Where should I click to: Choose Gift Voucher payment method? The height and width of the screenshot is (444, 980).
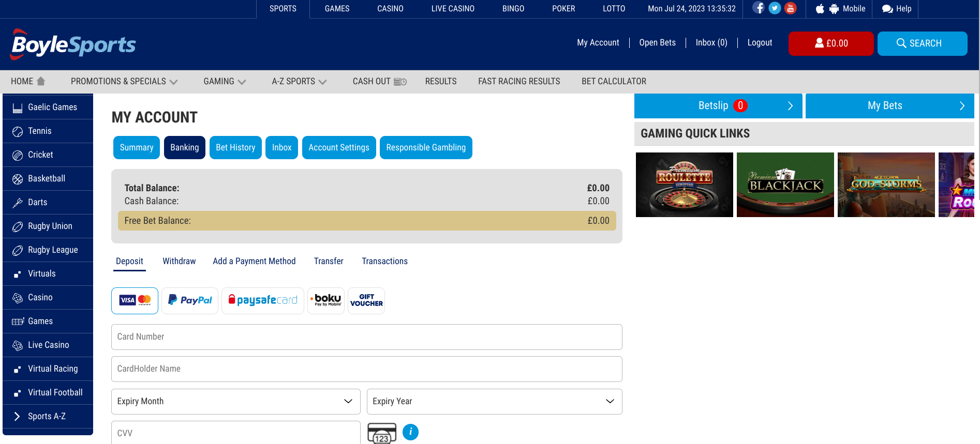[x=366, y=301]
